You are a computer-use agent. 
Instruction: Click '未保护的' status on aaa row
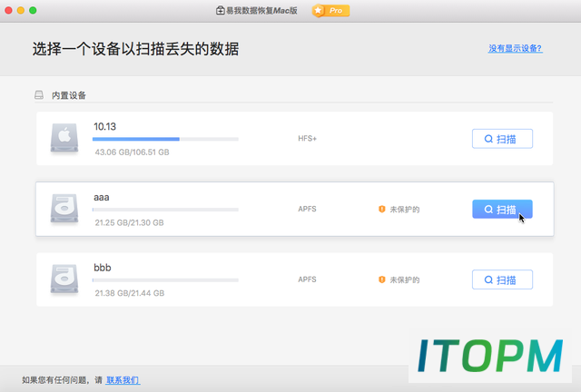coord(405,210)
